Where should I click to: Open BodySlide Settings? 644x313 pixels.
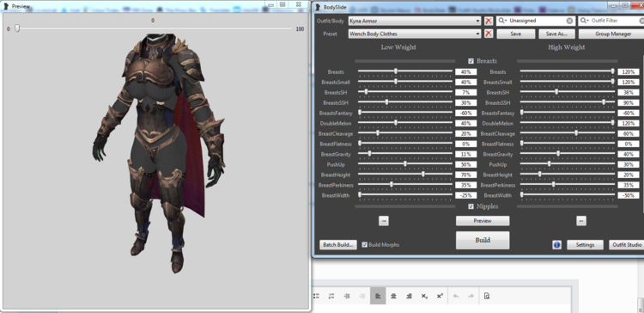(x=586, y=245)
